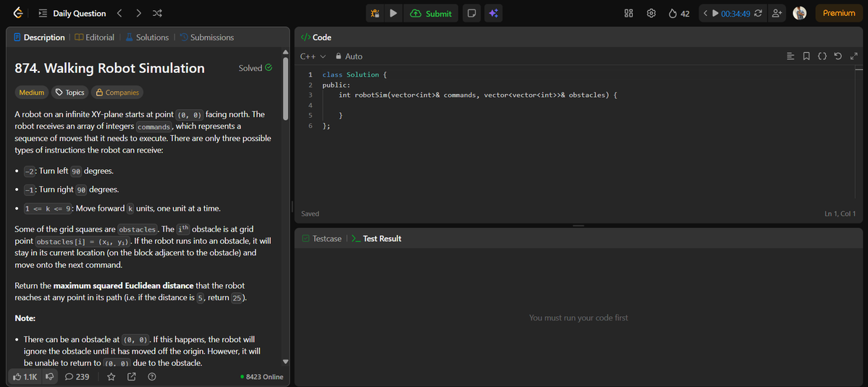Open the layout grid icon

pos(628,13)
